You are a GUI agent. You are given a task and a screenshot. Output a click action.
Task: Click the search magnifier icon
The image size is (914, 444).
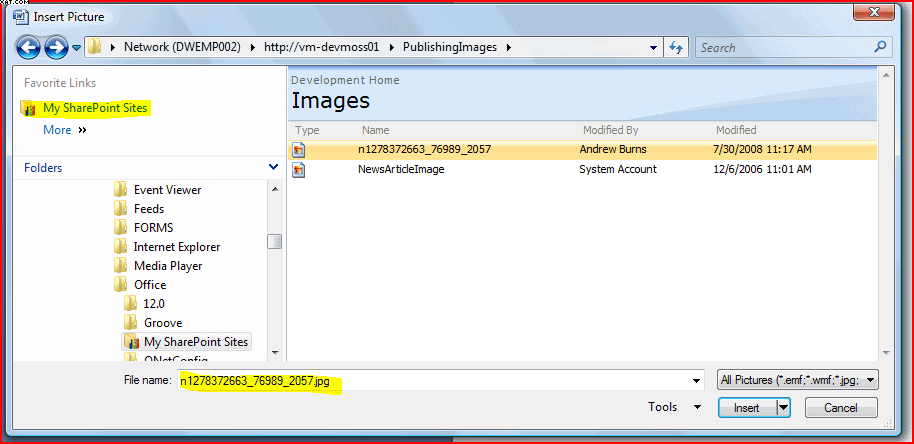(x=880, y=47)
